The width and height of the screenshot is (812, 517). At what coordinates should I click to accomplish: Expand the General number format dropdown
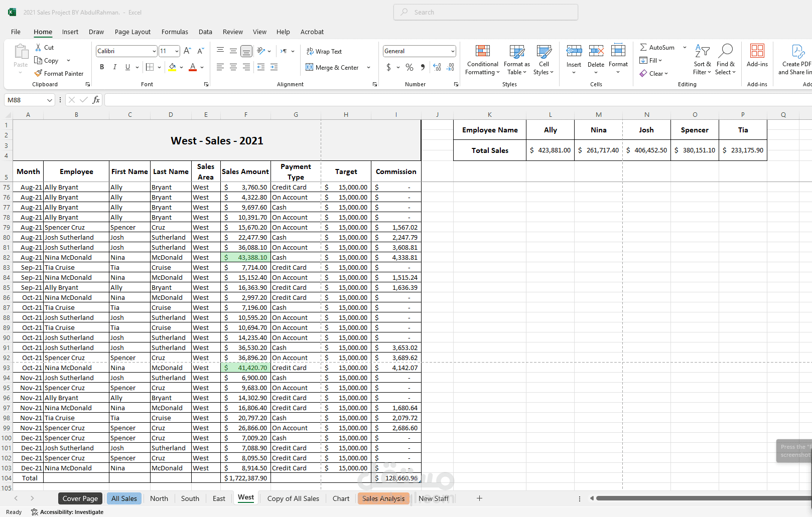[x=452, y=51]
